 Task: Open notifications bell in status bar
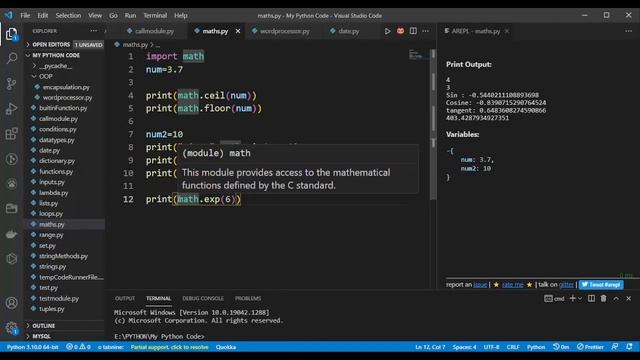(629, 347)
